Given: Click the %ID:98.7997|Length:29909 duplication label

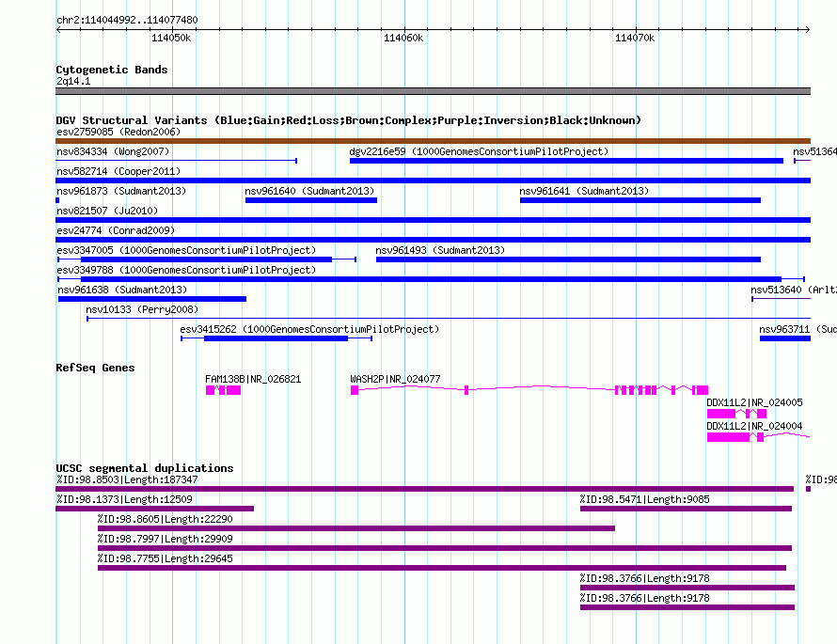Looking at the screenshot, I should [165, 539].
